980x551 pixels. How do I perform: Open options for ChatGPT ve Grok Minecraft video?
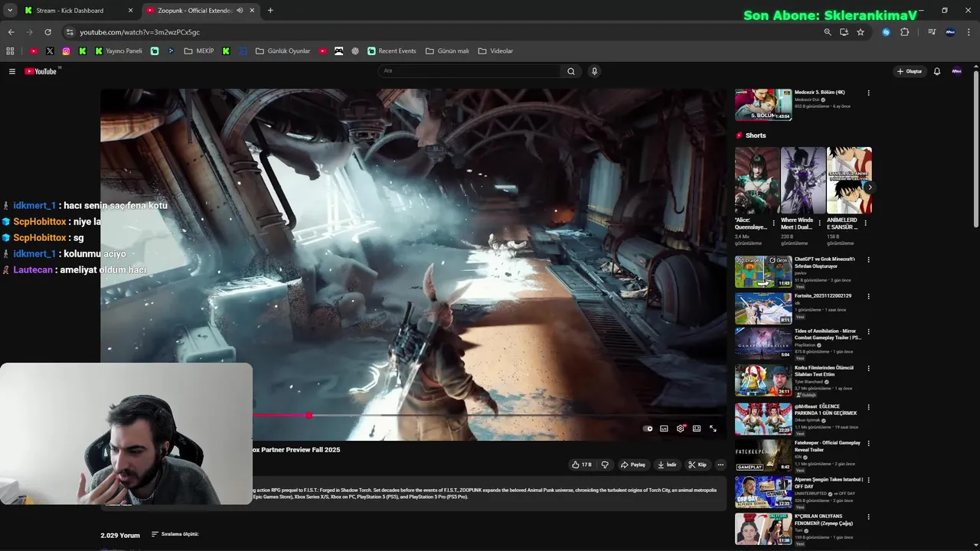coord(868,259)
